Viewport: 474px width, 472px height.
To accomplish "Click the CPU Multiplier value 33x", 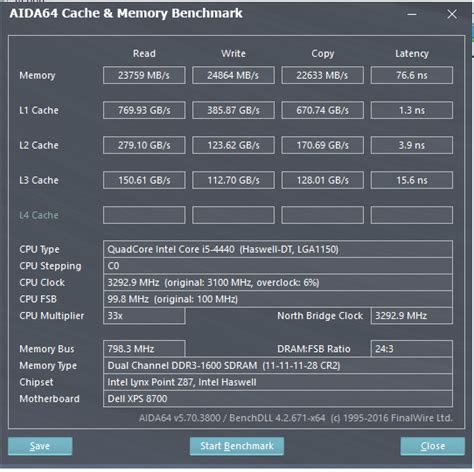I will (x=144, y=315).
